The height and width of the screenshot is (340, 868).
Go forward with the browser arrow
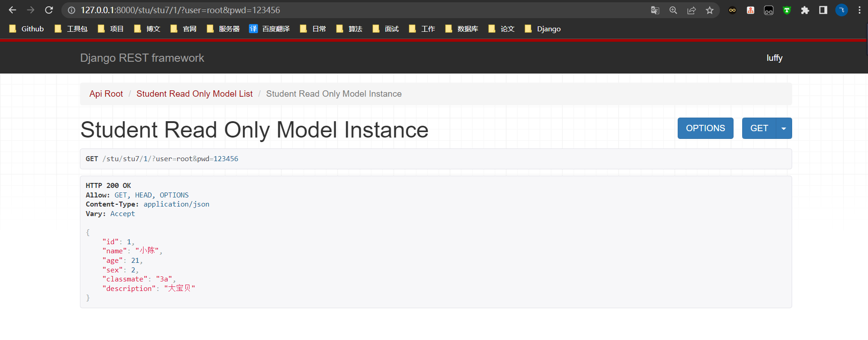click(x=30, y=10)
